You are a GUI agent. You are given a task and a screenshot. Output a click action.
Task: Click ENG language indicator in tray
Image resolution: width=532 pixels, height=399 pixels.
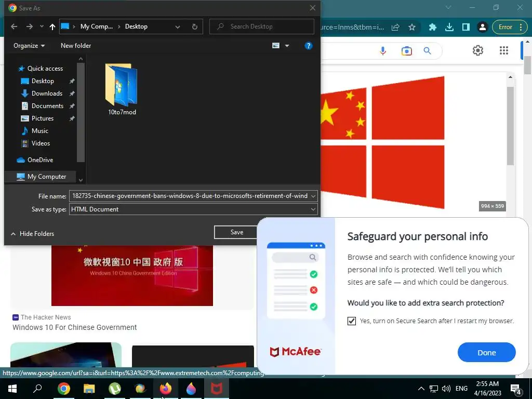point(461,389)
